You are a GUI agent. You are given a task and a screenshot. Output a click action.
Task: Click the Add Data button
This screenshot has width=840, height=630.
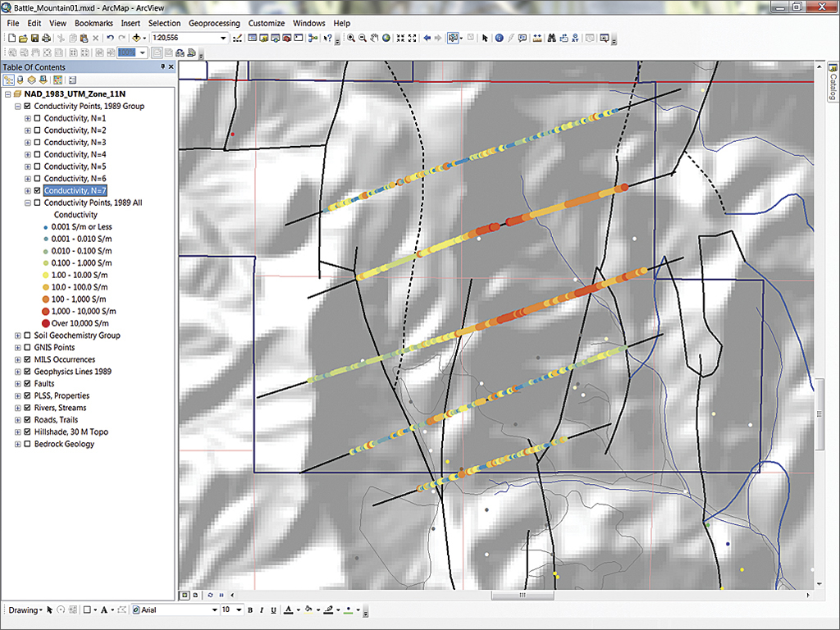tap(136, 39)
